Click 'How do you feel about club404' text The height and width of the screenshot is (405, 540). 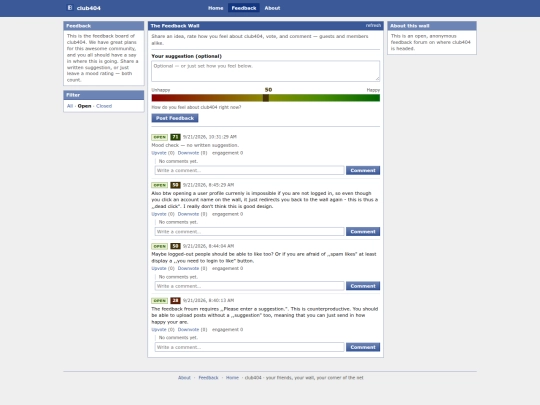point(196,107)
